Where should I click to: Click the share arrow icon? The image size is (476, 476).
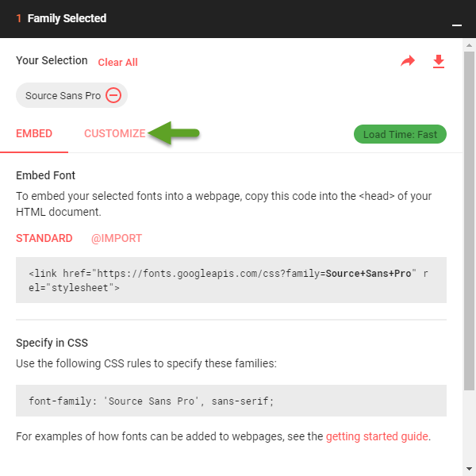[x=408, y=61]
